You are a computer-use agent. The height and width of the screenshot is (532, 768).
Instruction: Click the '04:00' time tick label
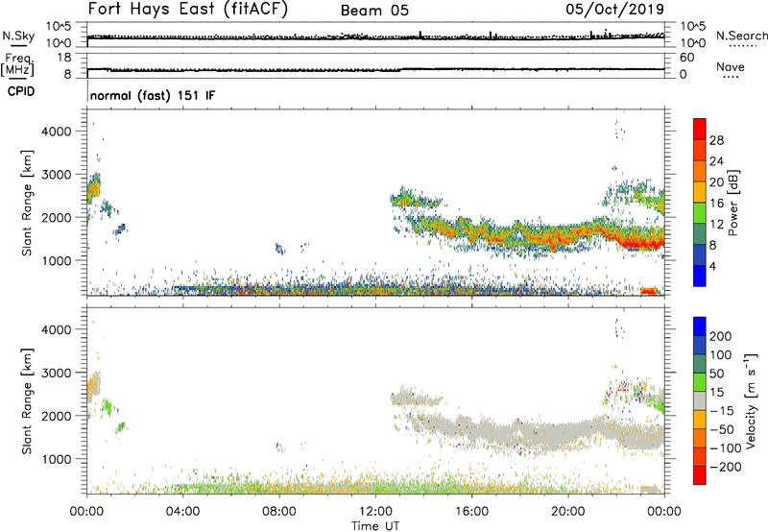[x=182, y=512]
